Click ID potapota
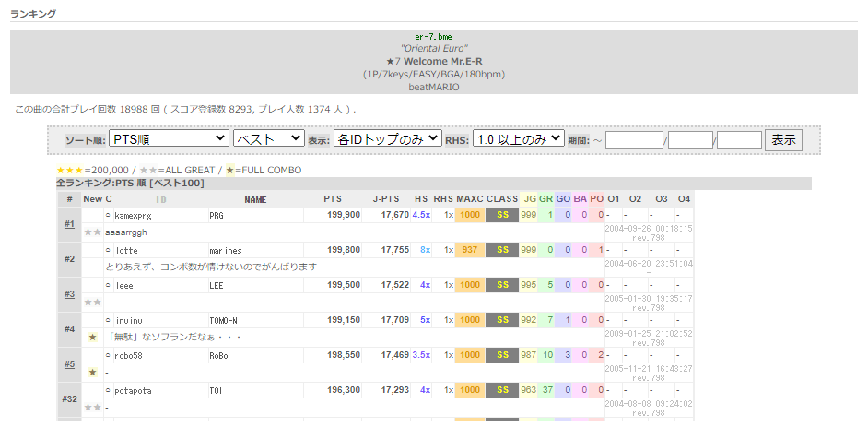 point(133,391)
